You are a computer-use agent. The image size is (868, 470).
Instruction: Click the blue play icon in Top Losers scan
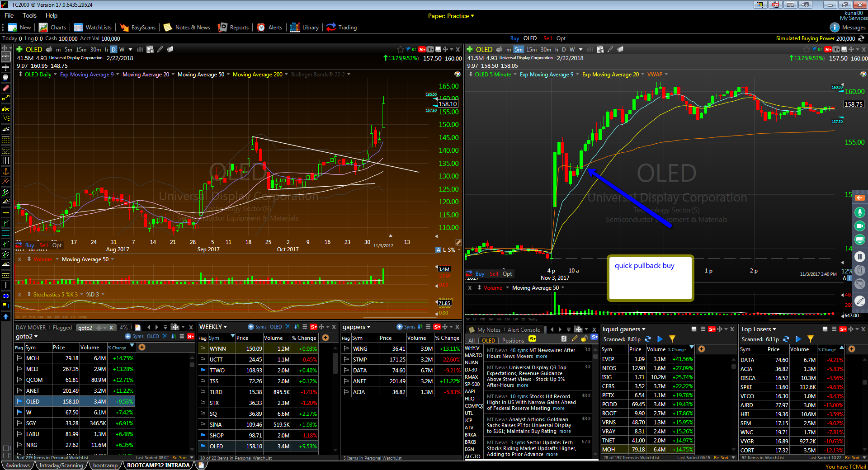[x=798, y=339]
